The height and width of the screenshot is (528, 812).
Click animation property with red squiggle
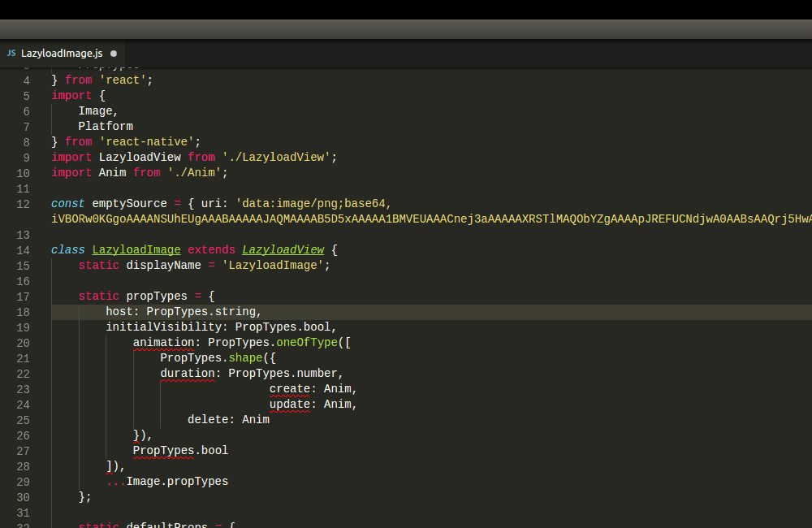[164, 343]
